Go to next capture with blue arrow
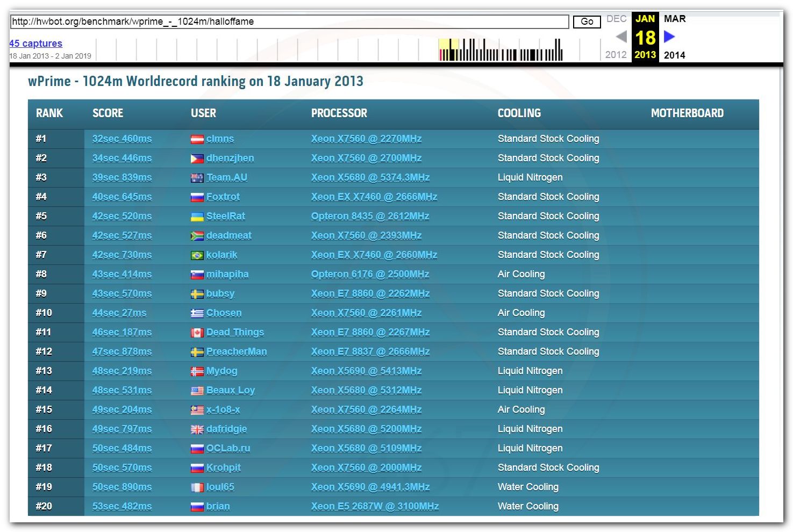 tap(669, 37)
